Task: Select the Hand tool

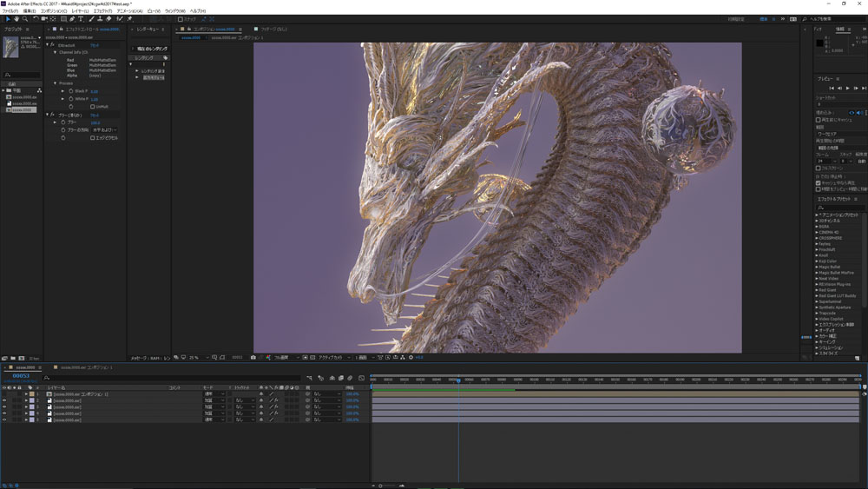Action: (x=16, y=19)
